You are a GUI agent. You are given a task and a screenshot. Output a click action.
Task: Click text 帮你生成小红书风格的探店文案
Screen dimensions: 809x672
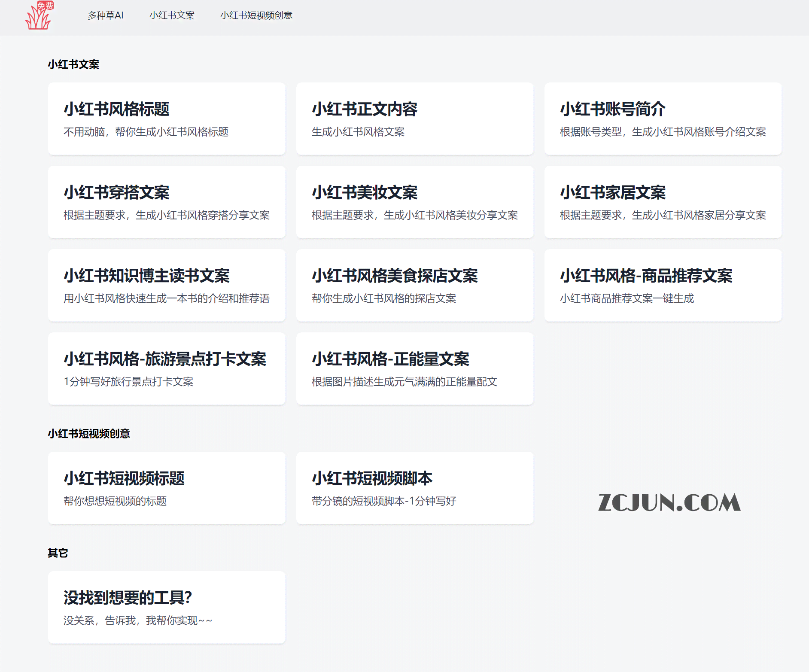pyautogui.click(x=384, y=298)
